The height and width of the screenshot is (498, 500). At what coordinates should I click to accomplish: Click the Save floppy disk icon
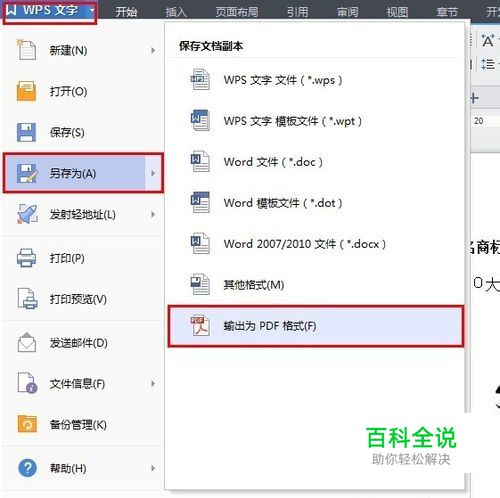point(26,132)
